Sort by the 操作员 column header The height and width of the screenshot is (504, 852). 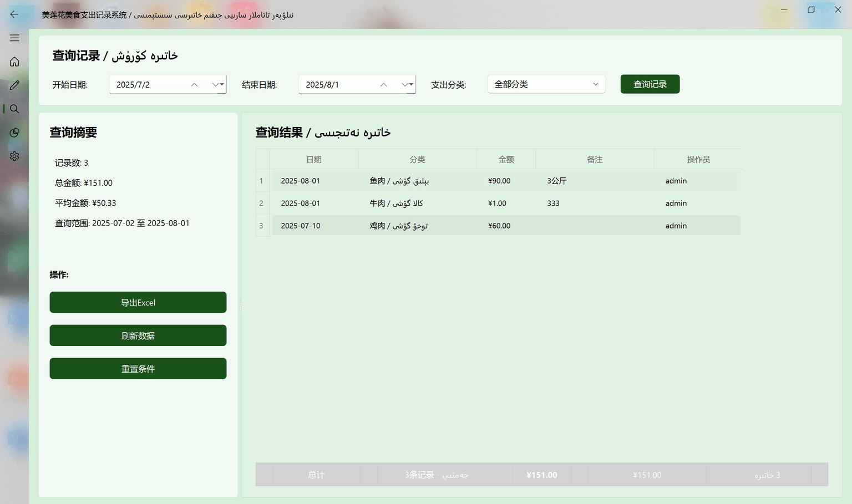pos(698,159)
